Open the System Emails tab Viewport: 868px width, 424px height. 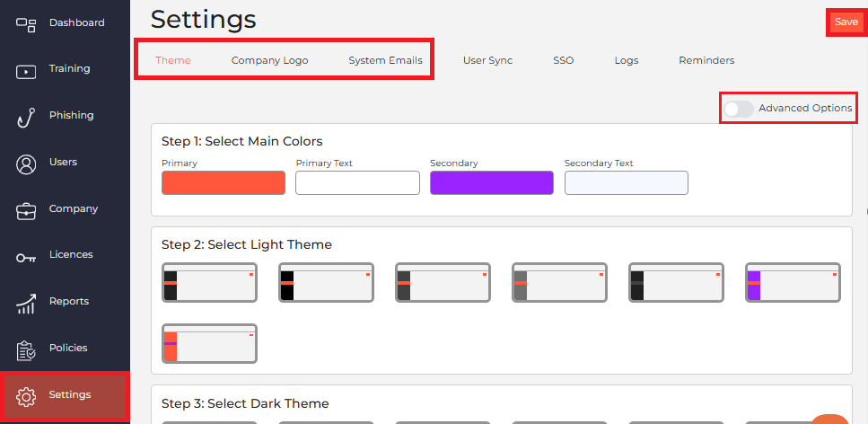click(385, 60)
